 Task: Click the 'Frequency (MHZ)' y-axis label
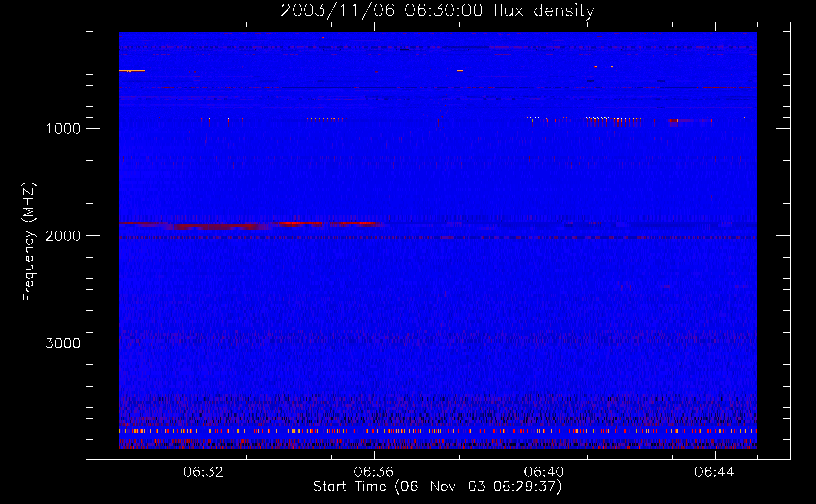click(29, 242)
